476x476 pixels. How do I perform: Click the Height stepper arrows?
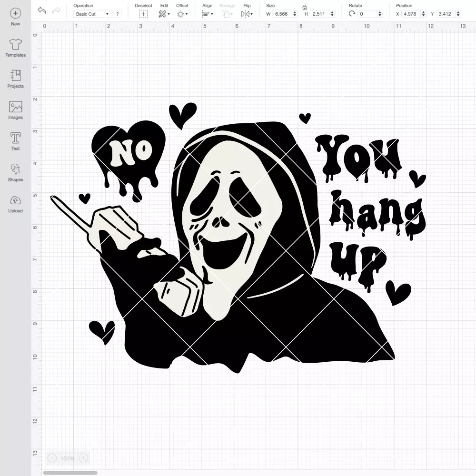click(x=332, y=14)
